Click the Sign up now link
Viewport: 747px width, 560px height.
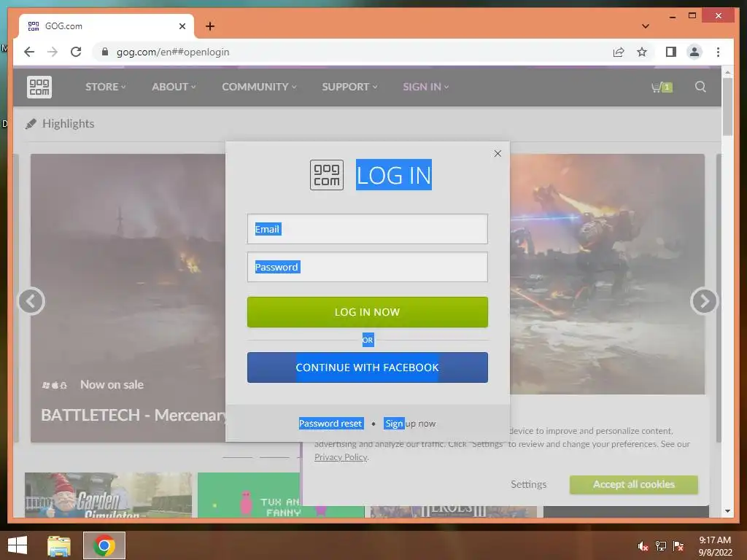coord(410,424)
